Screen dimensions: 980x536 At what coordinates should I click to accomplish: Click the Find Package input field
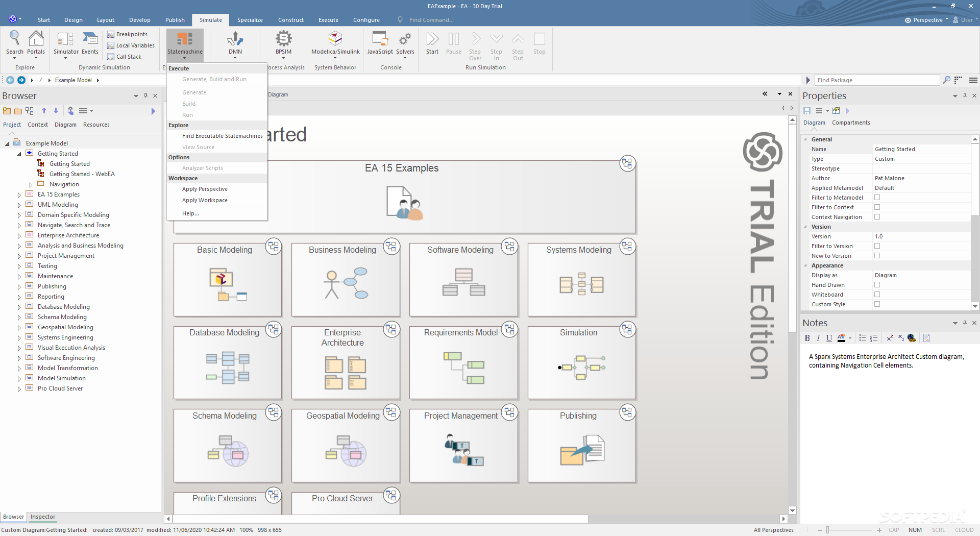click(876, 80)
